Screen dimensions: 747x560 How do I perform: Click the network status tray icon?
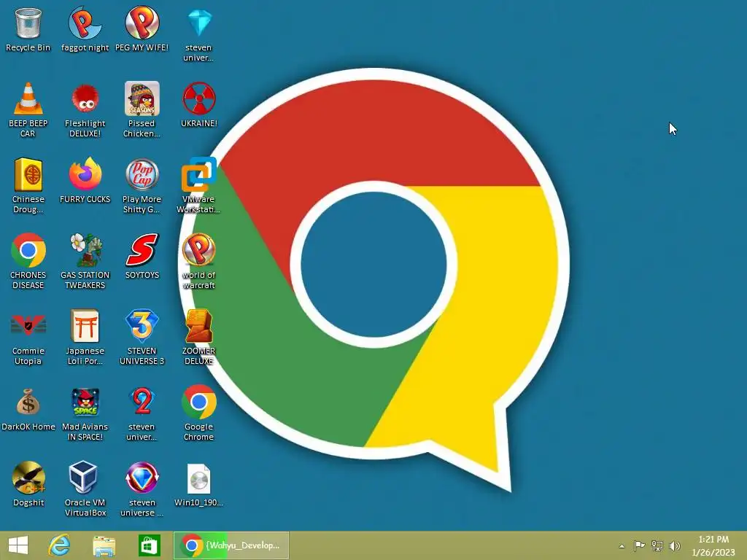click(657, 545)
